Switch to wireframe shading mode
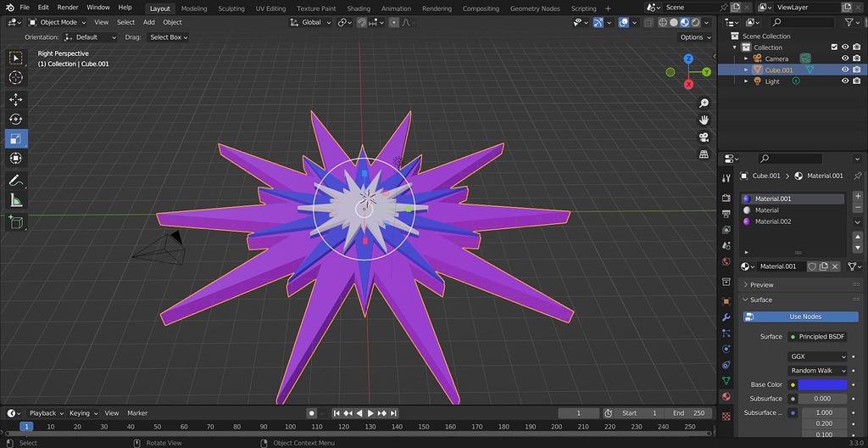 point(663,22)
